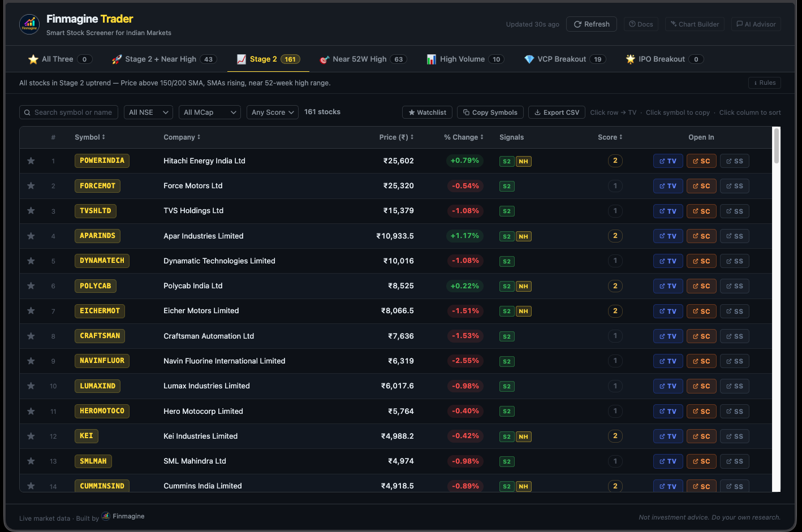Open the Docs panel
802x532 pixels.
pos(641,24)
